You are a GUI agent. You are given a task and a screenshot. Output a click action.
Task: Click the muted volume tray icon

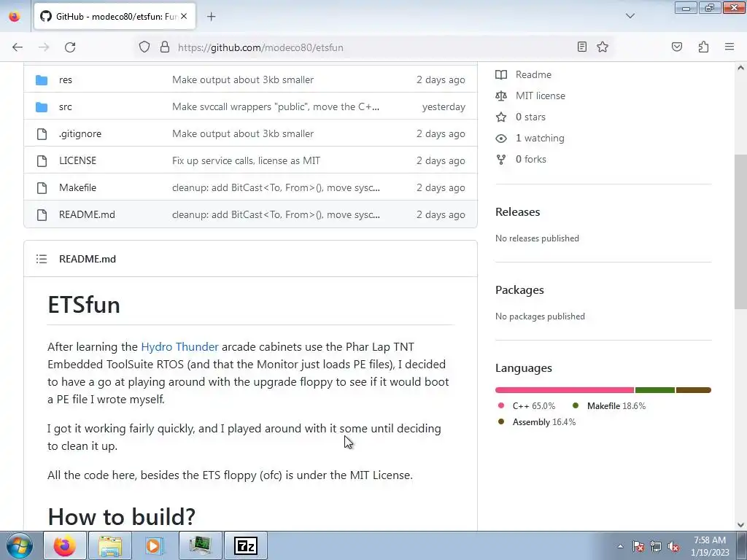coord(673,547)
